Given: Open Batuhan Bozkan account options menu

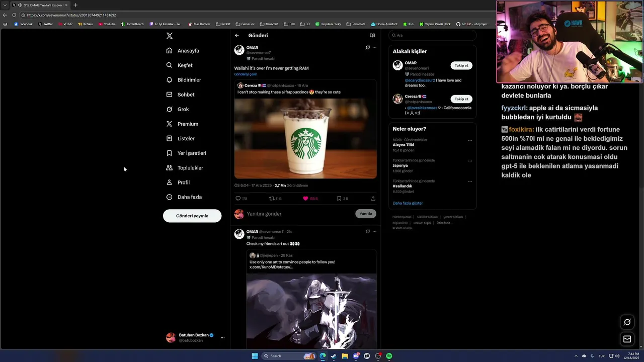Looking at the screenshot, I should [222, 338].
